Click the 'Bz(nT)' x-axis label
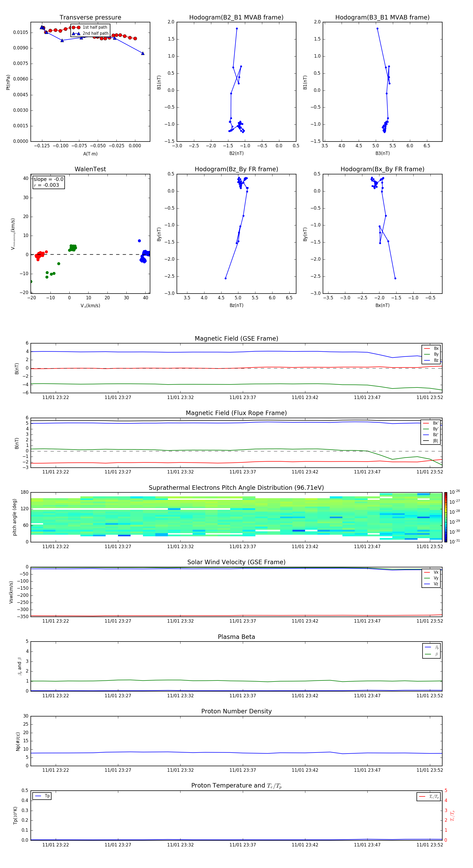This screenshot has width=473, height=868. point(236,305)
